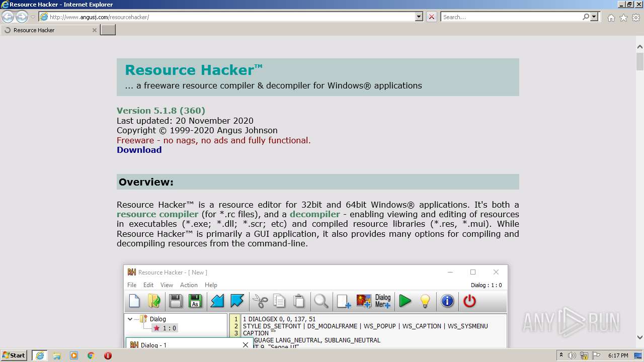Click the blue Info circle icon

(x=447, y=301)
